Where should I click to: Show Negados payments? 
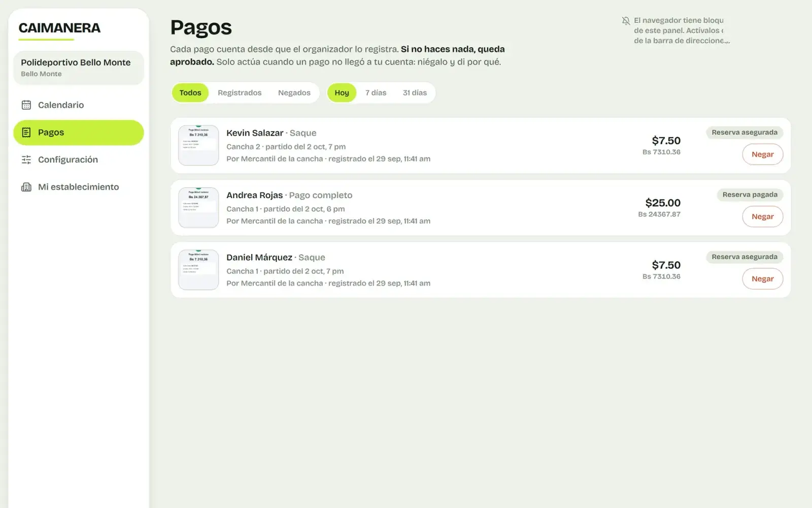(294, 93)
